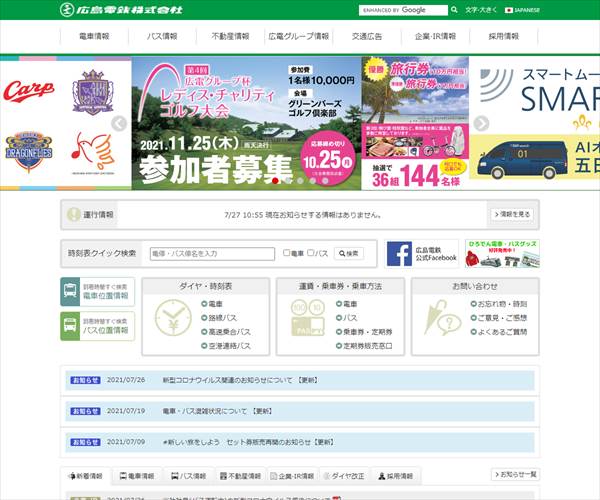Open the Dragonflies team logo

29,152
